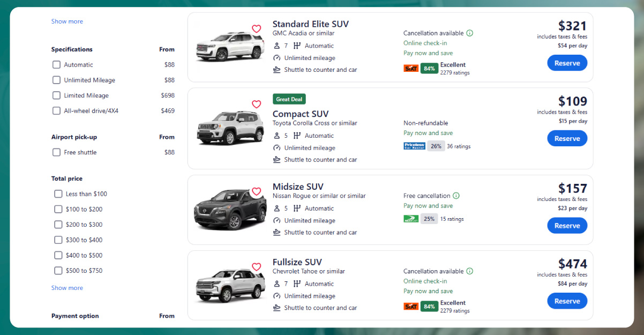The width and height of the screenshot is (644, 335).
Task: Favorite the Fullsize SUV heart icon
Action: coord(256,266)
